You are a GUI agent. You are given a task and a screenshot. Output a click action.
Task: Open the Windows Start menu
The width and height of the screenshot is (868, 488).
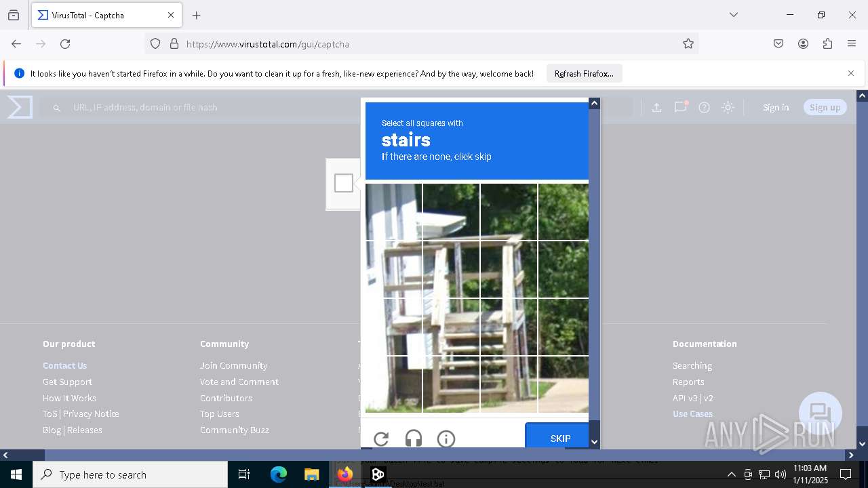16,474
